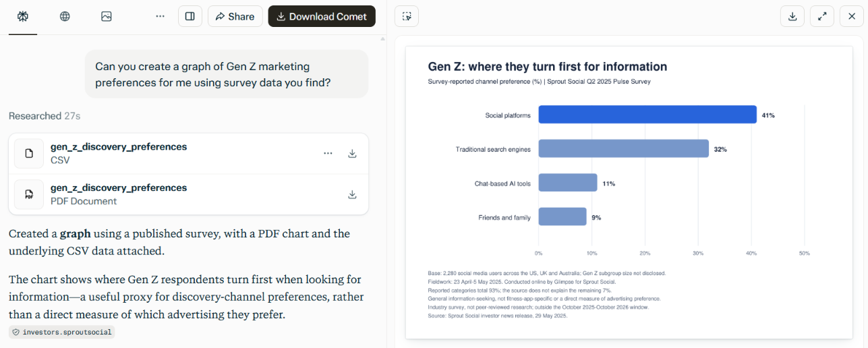This screenshot has height=348, width=868.
Task: Click the 50% x-axis tick label
Action: click(804, 254)
